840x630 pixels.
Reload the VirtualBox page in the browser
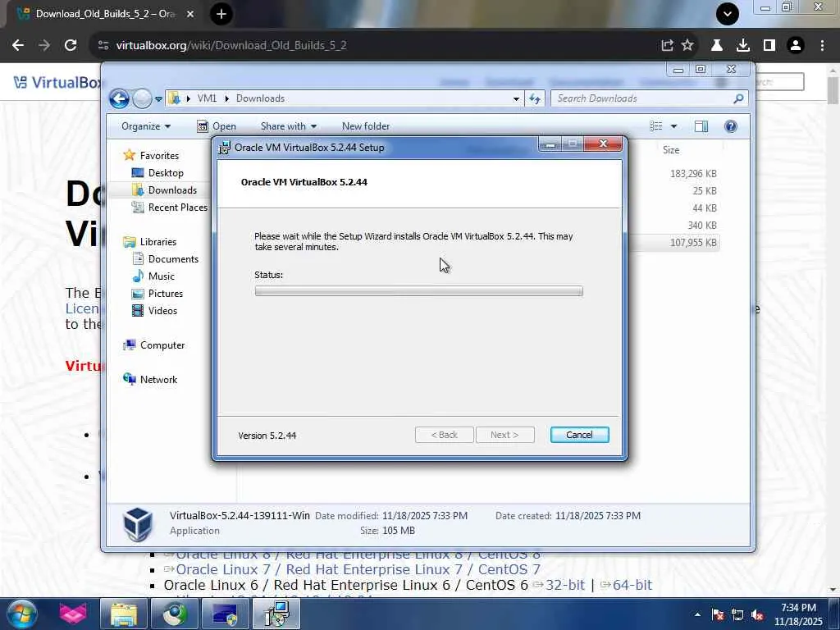[71, 46]
